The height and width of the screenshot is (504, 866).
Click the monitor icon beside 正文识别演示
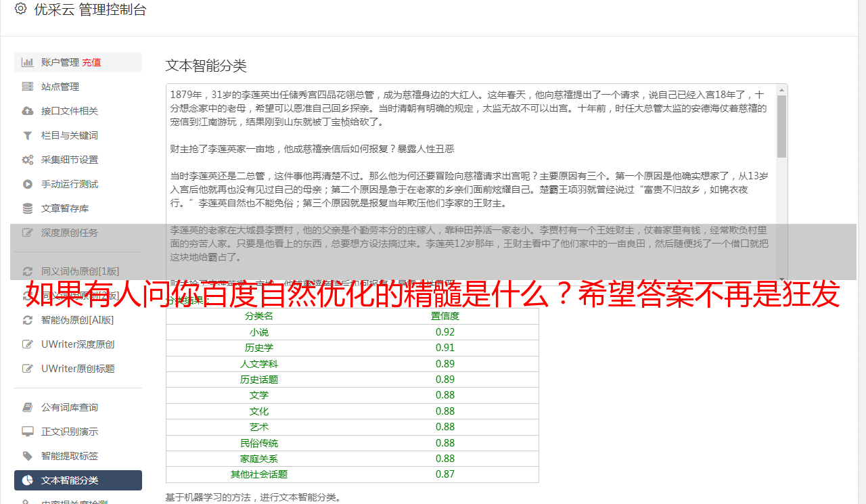click(x=28, y=432)
